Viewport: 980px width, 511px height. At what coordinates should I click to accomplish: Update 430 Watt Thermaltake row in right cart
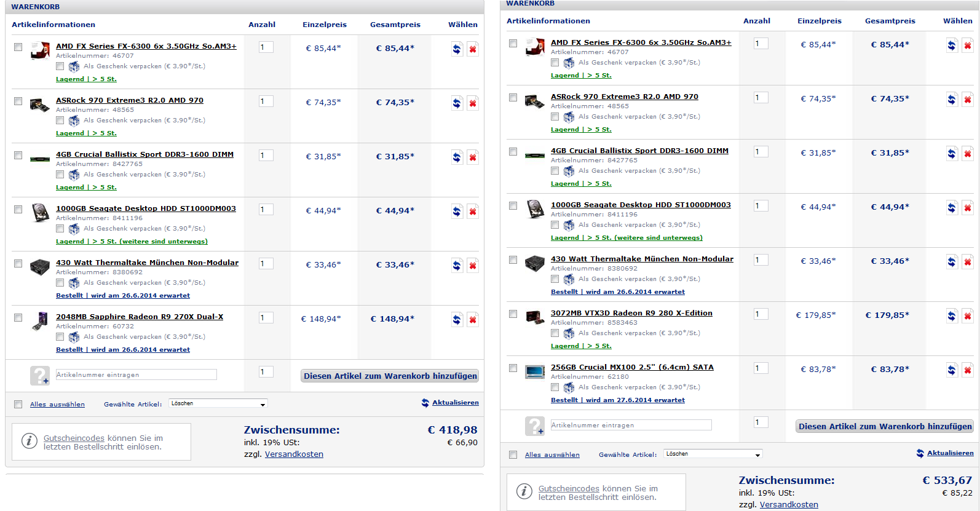[952, 262]
